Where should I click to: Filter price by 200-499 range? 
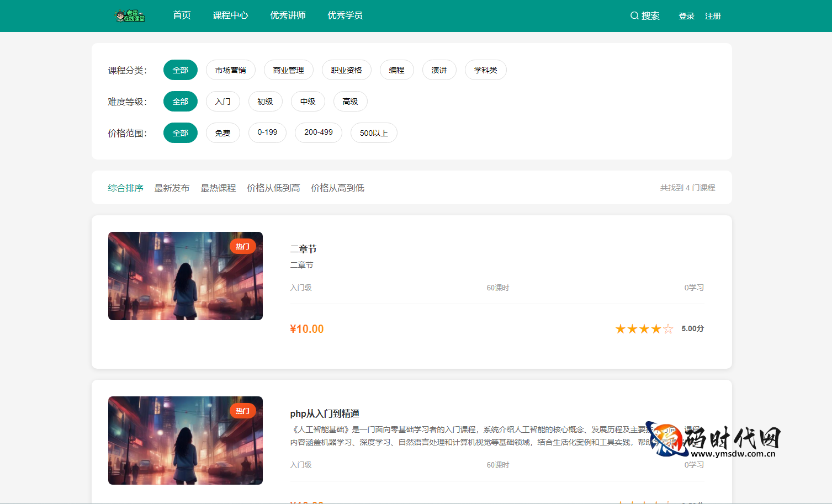pyautogui.click(x=319, y=133)
